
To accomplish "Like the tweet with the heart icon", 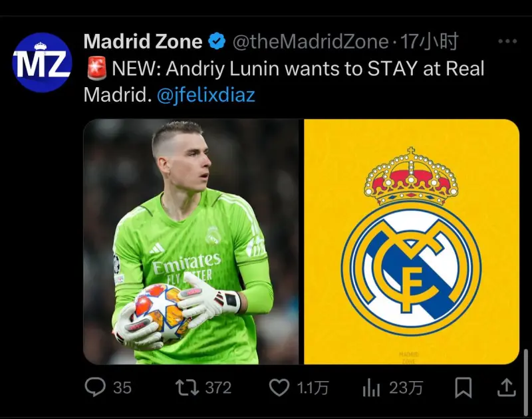I will [279, 388].
